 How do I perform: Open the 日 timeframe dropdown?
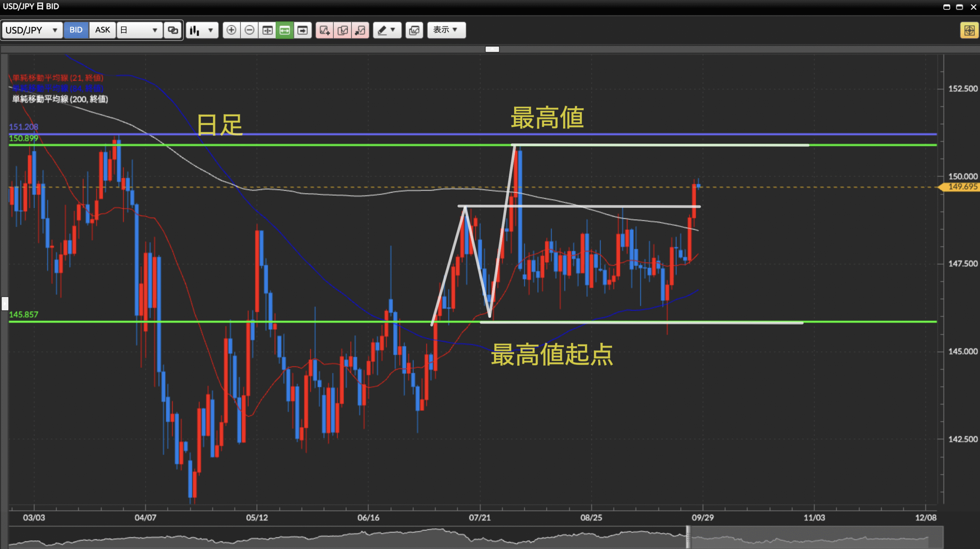139,30
